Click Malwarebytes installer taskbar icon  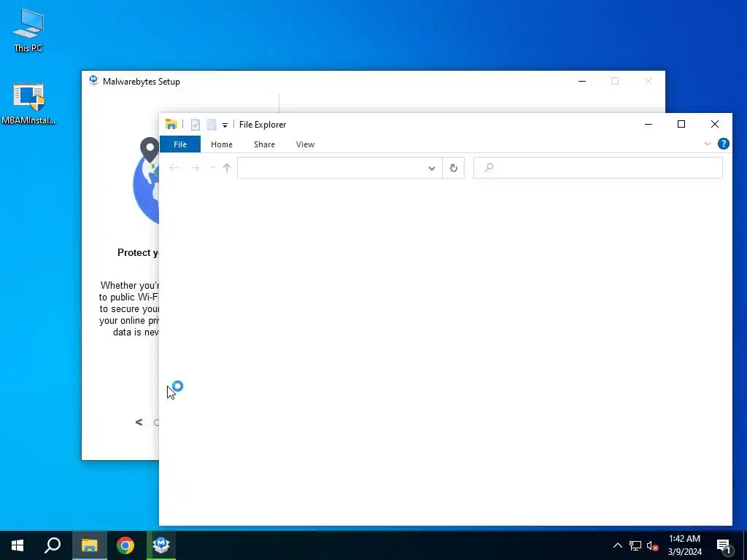tap(161, 545)
